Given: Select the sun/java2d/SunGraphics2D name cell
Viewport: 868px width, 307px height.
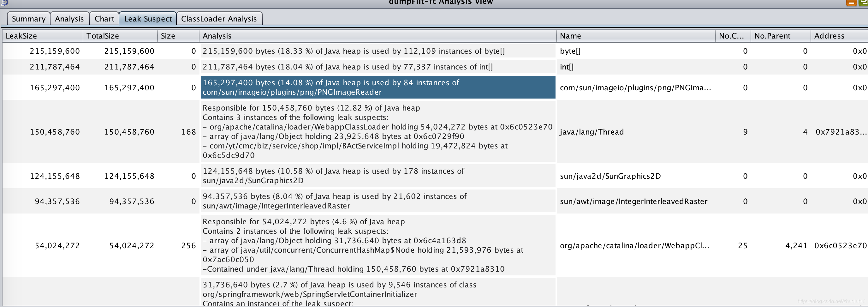Looking at the screenshot, I should (x=636, y=176).
